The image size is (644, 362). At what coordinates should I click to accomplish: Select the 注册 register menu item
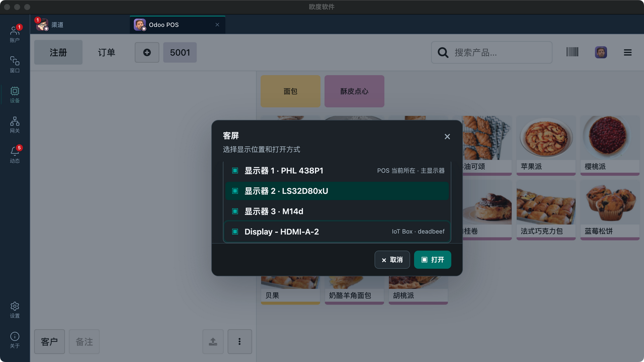tap(58, 52)
